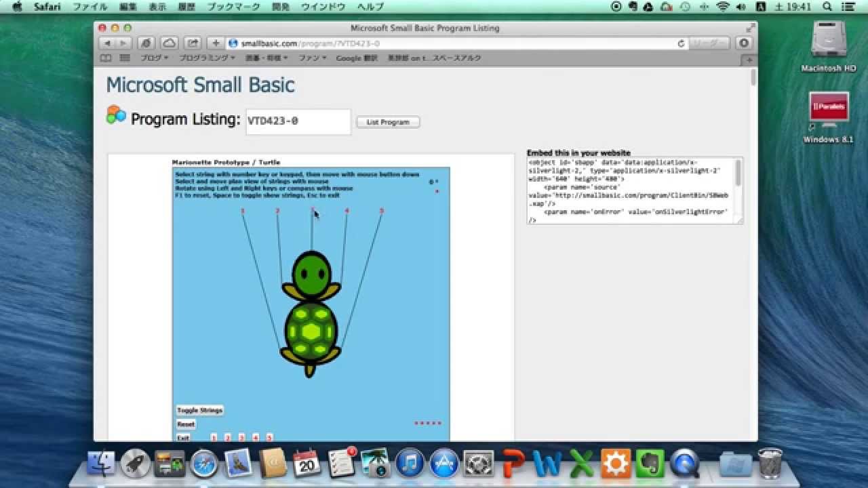Launch Evernote elephant icon in Dock

tap(650, 464)
